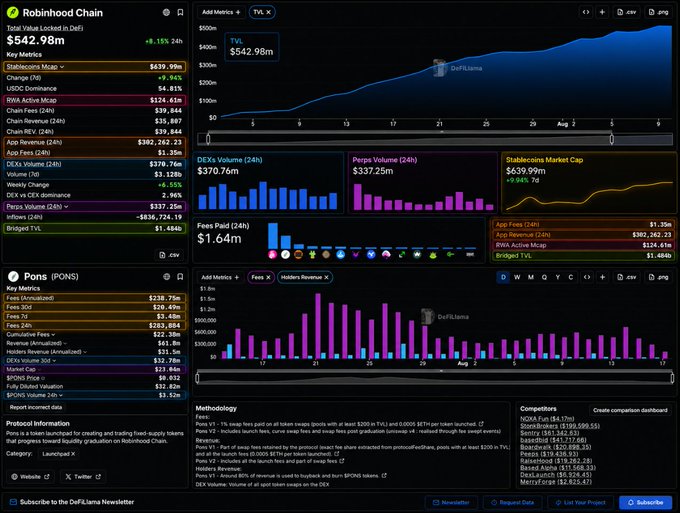The height and width of the screenshot is (513, 680).
Task: Download TVL chart as .csv
Action: pos(627,12)
